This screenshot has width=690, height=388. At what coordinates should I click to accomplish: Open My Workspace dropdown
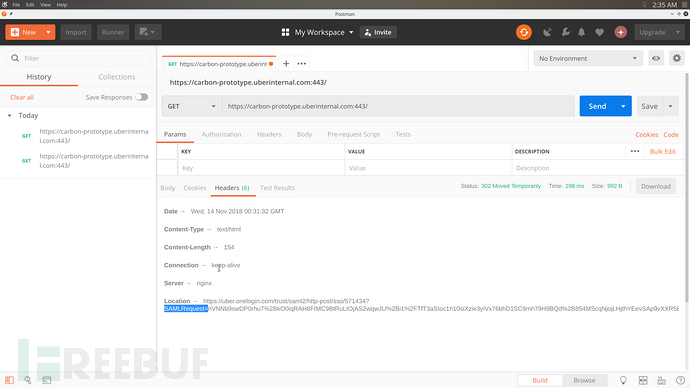tap(324, 32)
